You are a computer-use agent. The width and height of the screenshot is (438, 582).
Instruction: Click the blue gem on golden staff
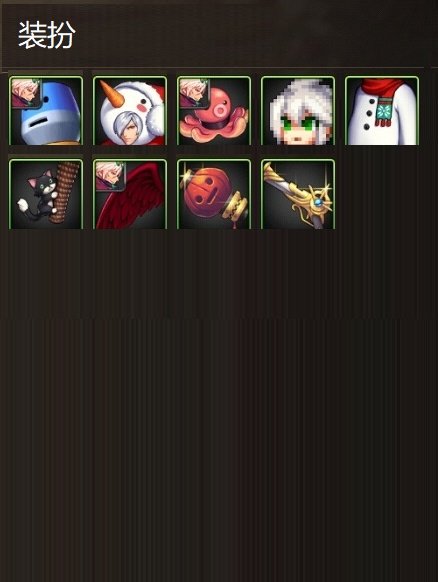tap(318, 203)
